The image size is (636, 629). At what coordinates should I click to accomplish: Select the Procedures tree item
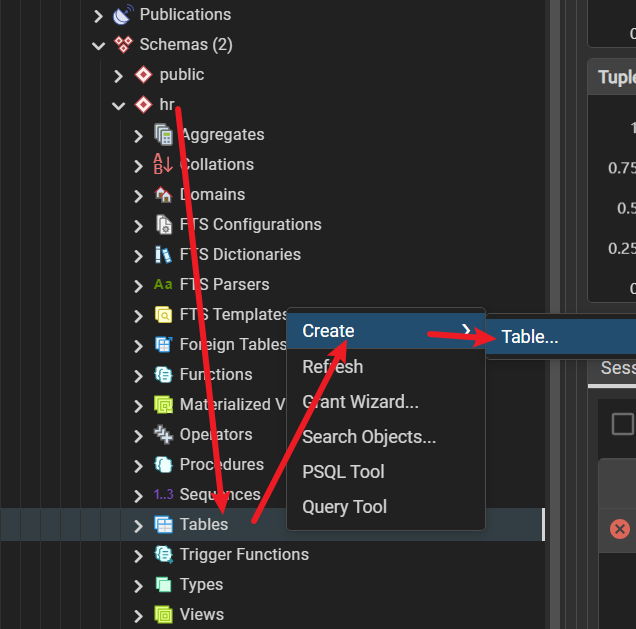tap(221, 464)
